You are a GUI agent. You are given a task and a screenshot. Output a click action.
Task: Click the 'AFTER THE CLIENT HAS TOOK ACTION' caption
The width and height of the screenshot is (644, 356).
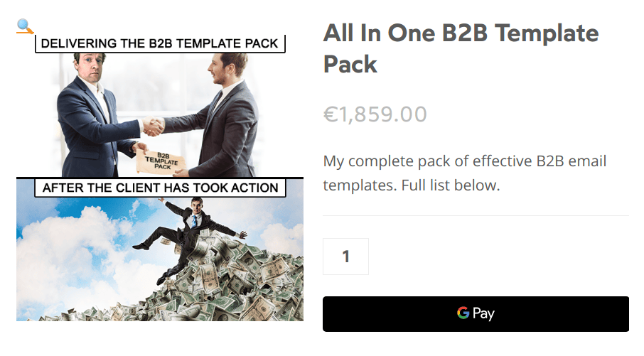pos(160,188)
